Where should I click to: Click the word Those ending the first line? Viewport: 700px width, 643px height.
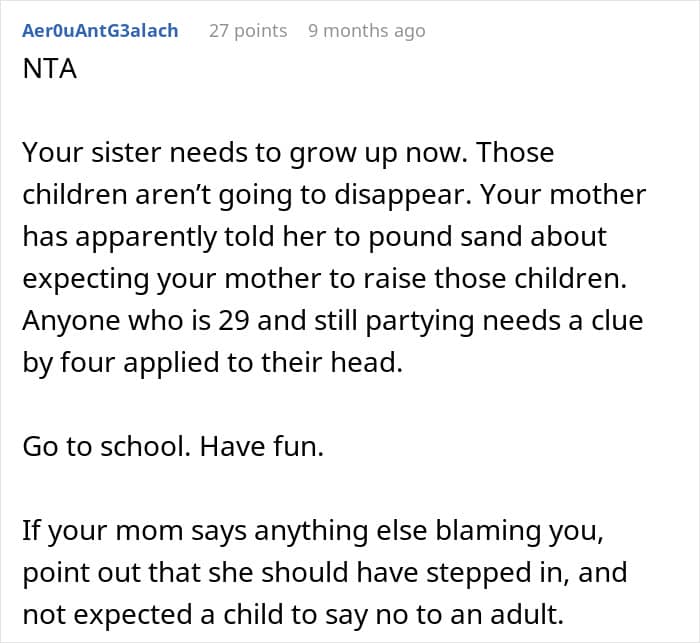515,153
